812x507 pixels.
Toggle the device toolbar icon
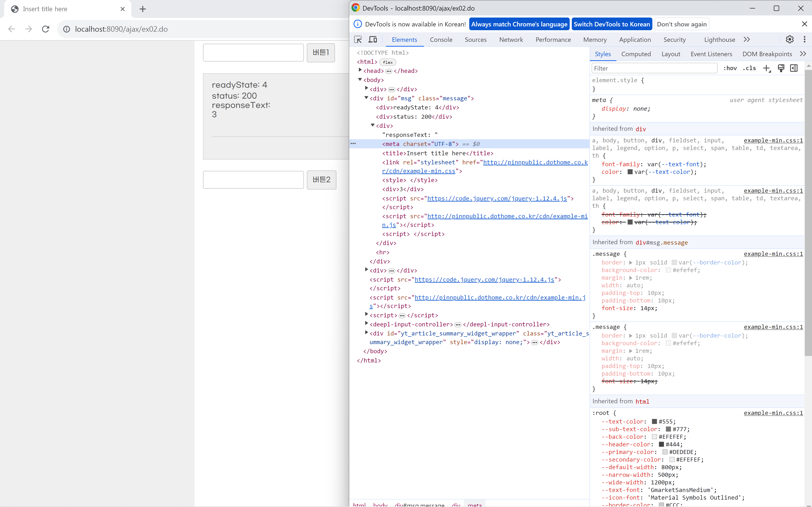373,40
